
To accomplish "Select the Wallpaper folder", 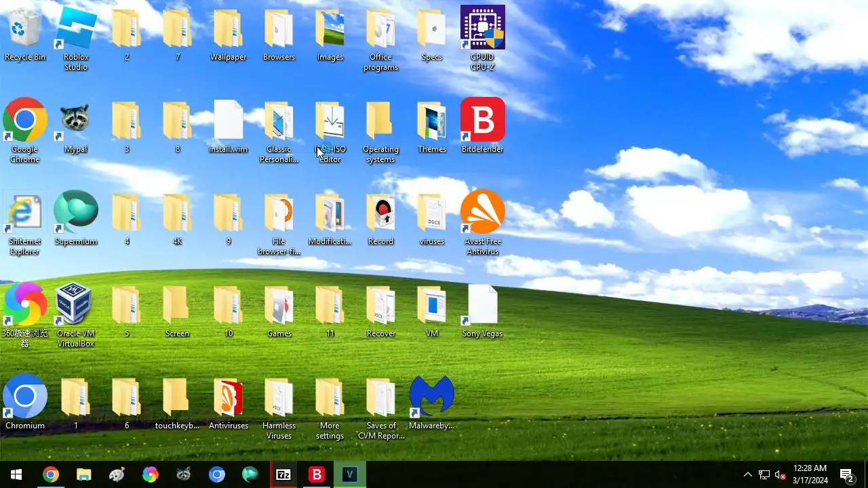I will 229,34.
